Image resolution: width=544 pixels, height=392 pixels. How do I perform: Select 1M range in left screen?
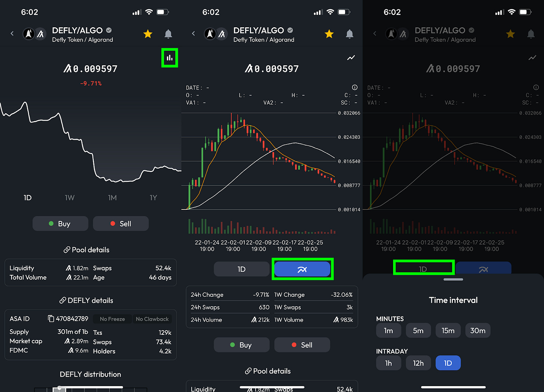tap(112, 197)
